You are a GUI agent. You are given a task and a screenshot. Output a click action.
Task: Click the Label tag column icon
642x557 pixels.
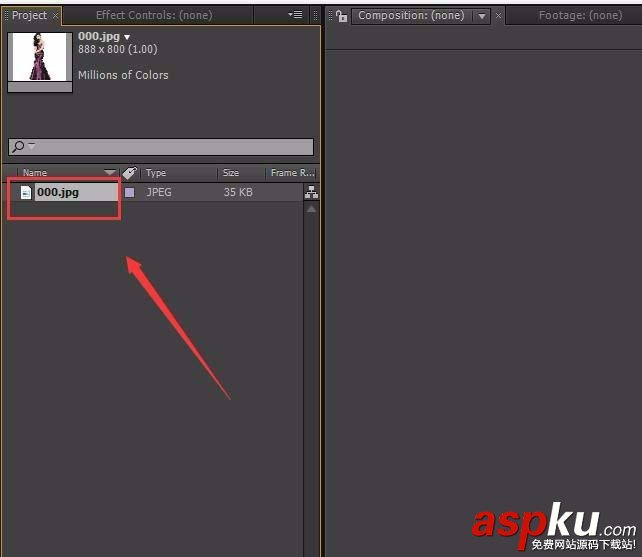[129, 173]
